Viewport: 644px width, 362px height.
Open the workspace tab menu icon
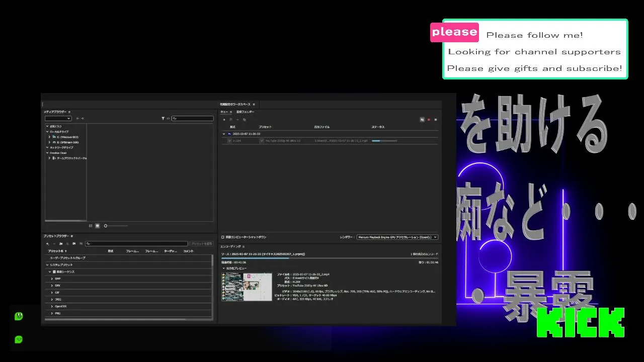[x=254, y=104]
